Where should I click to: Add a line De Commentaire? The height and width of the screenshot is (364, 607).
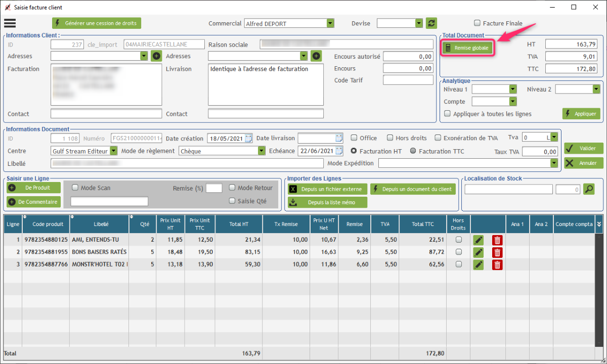tap(33, 202)
